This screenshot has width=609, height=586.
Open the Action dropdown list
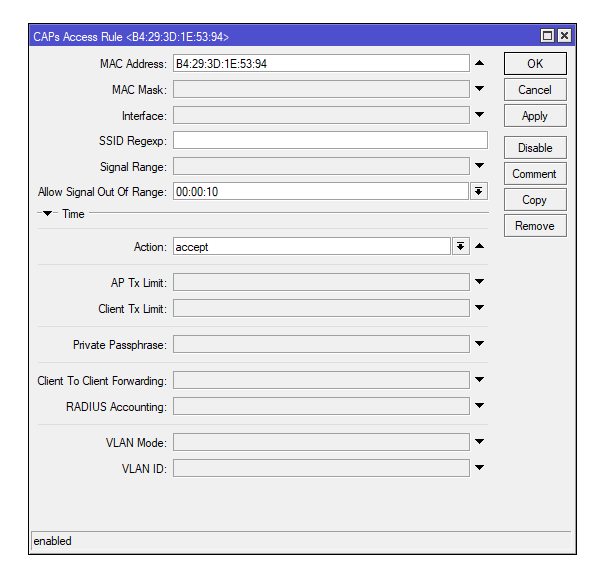pyautogui.click(x=461, y=246)
